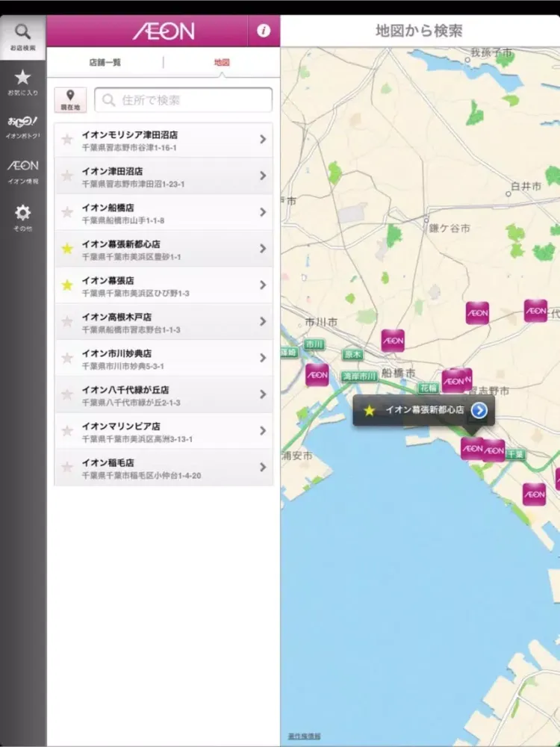Tap the AEON pin under the callout pointer

click(471, 448)
